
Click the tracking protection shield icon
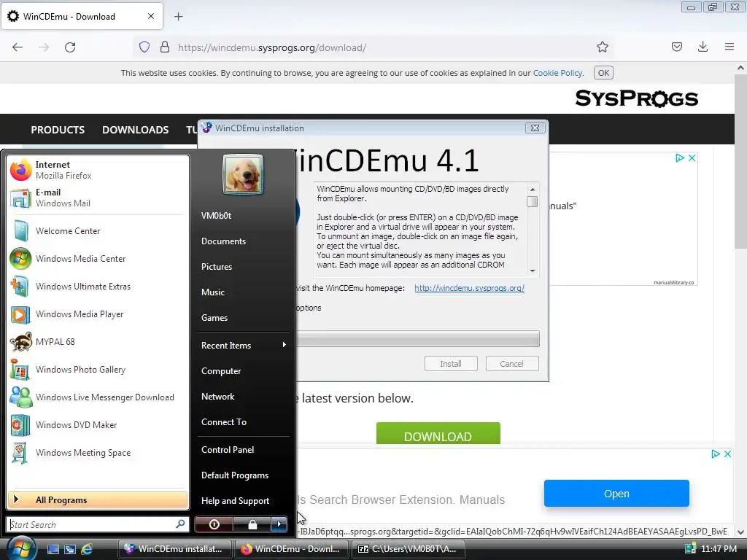click(x=144, y=47)
